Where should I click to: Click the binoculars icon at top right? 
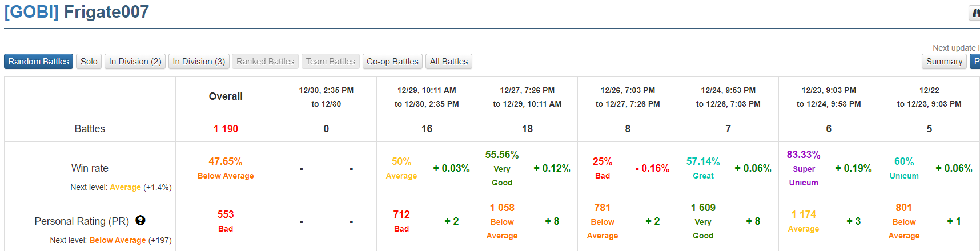[x=975, y=13]
